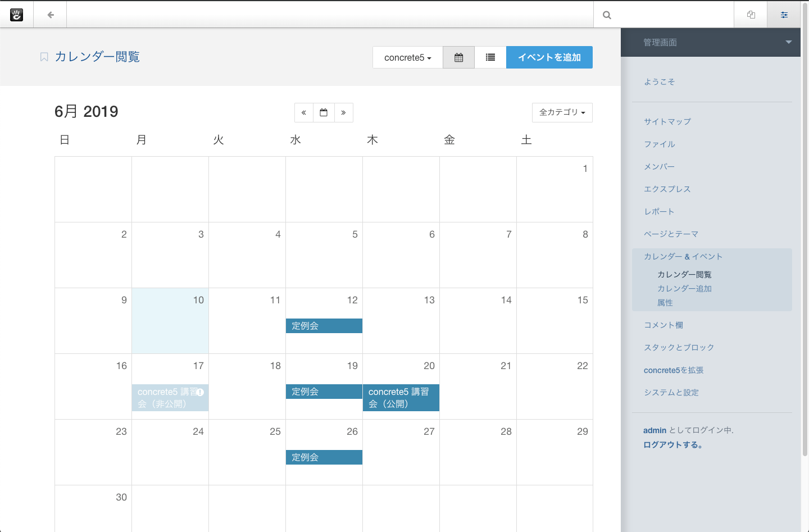Toggle the dashboard sliders panel icon
Viewport: 809px width, 532px height.
click(784, 15)
